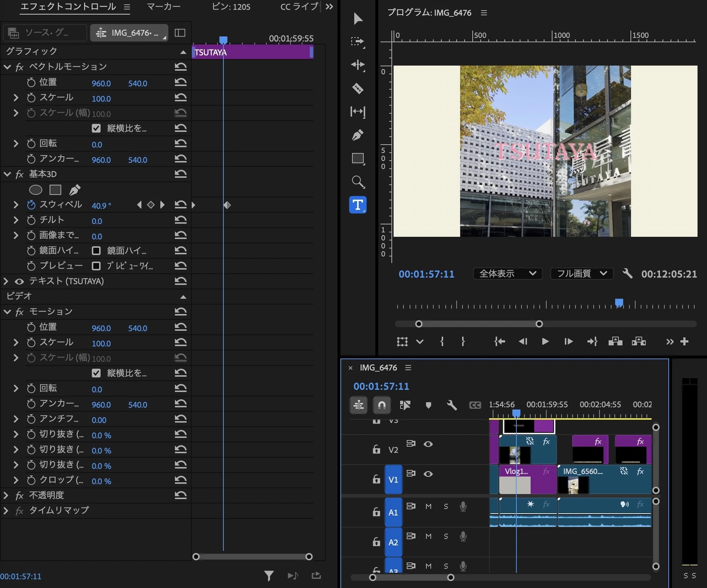707x588 pixels.
Task: Click the Snap magnet icon in timeline
Action: (x=382, y=405)
